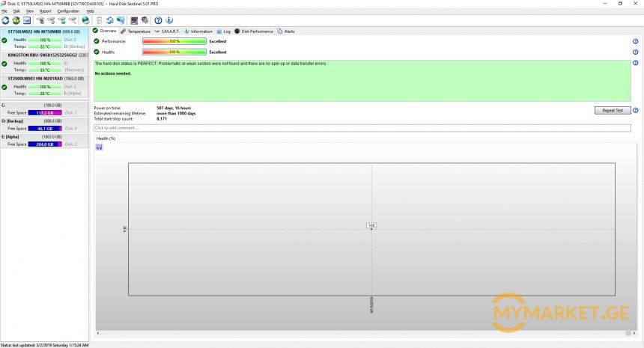The height and width of the screenshot is (348, 644).
Task: Open the Report menu
Action: pyautogui.click(x=46, y=11)
